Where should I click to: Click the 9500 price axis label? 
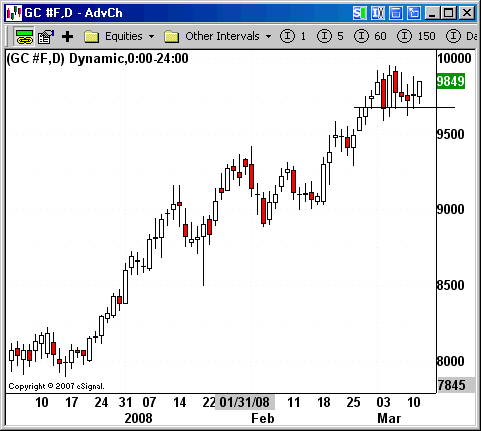pos(451,134)
